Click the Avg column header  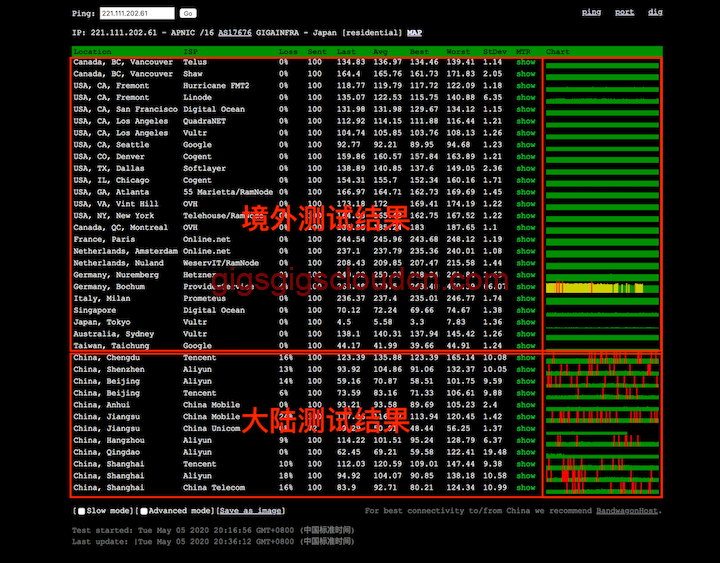(x=380, y=52)
